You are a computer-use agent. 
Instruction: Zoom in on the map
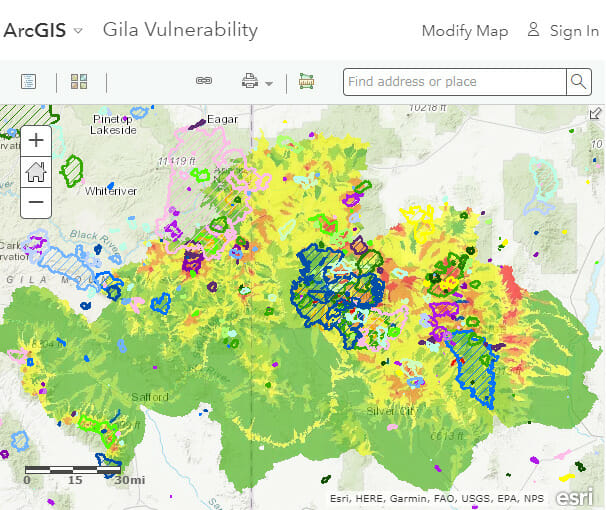coord(35,140)
